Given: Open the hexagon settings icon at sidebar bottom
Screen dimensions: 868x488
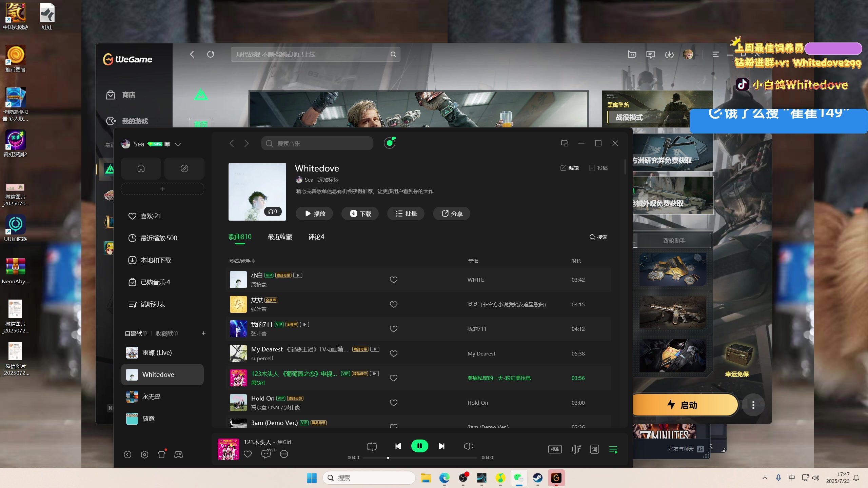Looking at the screenshot, I should click(144, 454).
